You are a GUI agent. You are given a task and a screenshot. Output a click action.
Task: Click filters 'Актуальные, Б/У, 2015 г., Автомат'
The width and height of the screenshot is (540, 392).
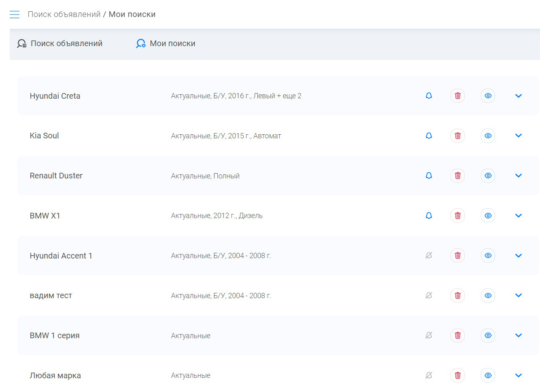[226, 136]
